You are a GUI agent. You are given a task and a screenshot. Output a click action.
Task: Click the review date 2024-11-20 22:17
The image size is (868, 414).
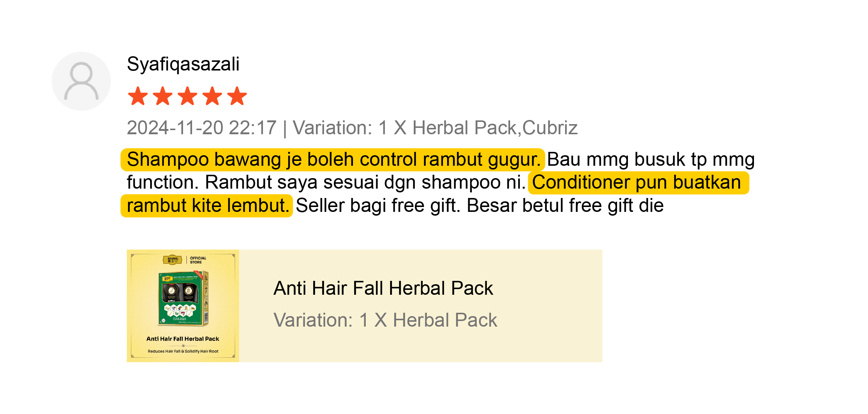201,128
